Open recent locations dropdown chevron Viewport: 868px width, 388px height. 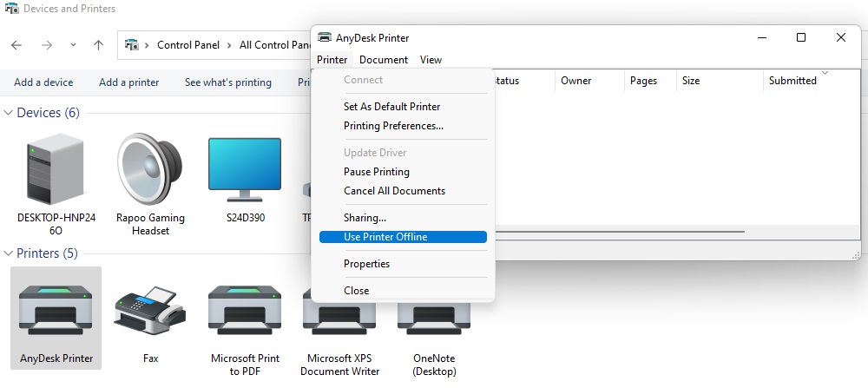(x=73, y=45)
